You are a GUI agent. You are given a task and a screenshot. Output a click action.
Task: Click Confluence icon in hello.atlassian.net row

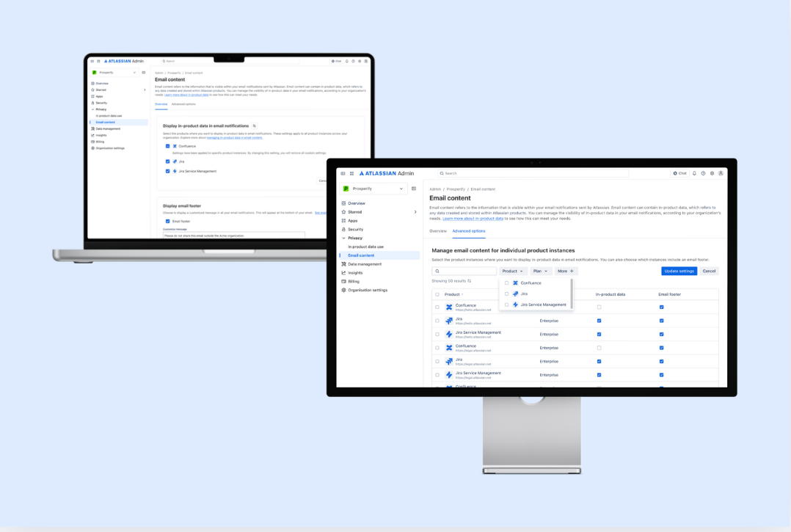(x=449, y=307)
